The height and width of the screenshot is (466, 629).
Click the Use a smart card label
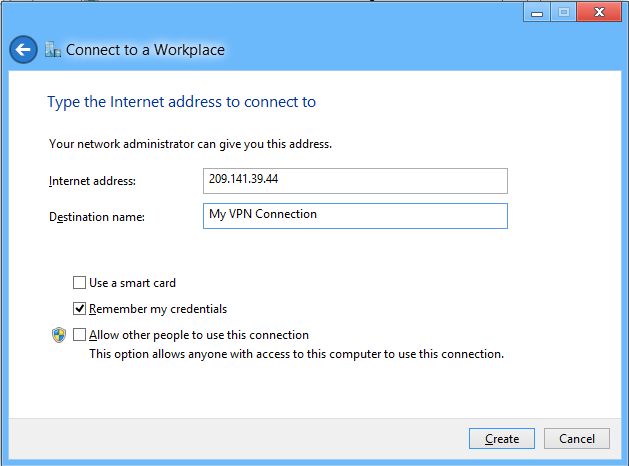(x=132, y=283)
